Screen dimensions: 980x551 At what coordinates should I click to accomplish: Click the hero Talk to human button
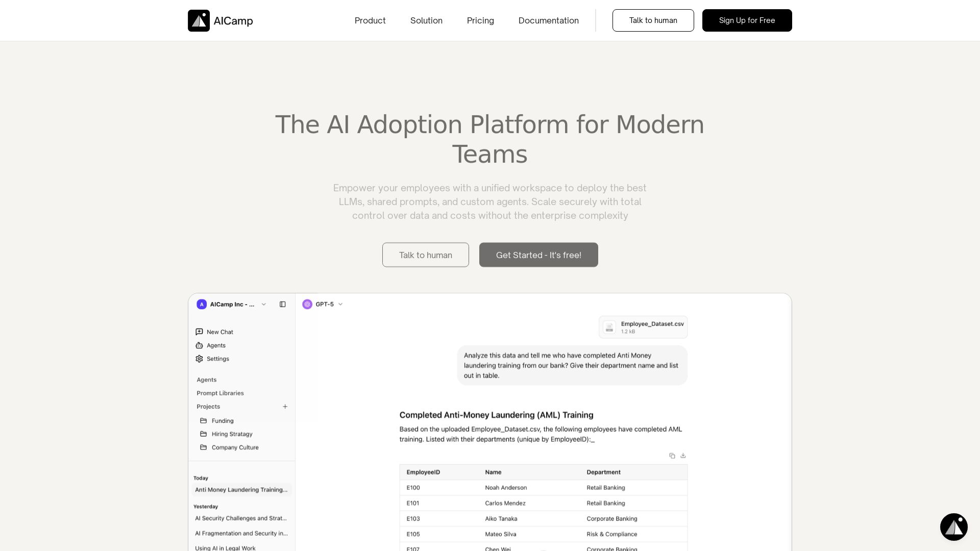pyautogui.click(x=426, y=255)
